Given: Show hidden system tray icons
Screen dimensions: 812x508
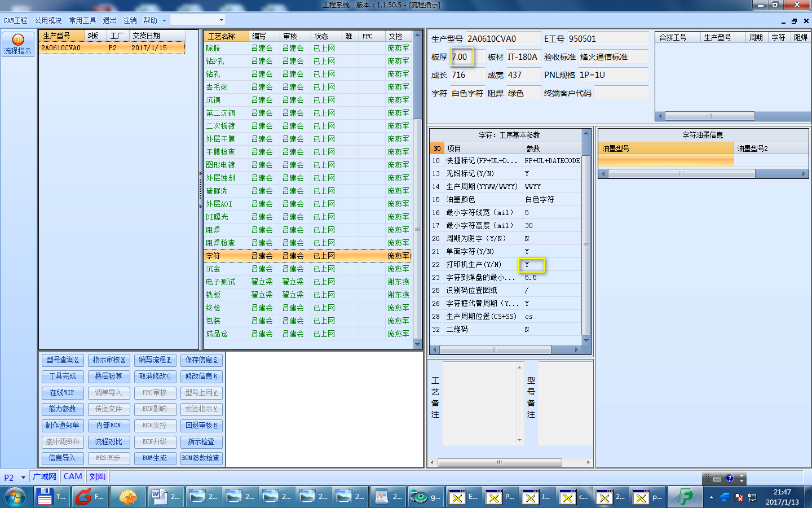Looking at the screenshot, I should click(711, 497).
